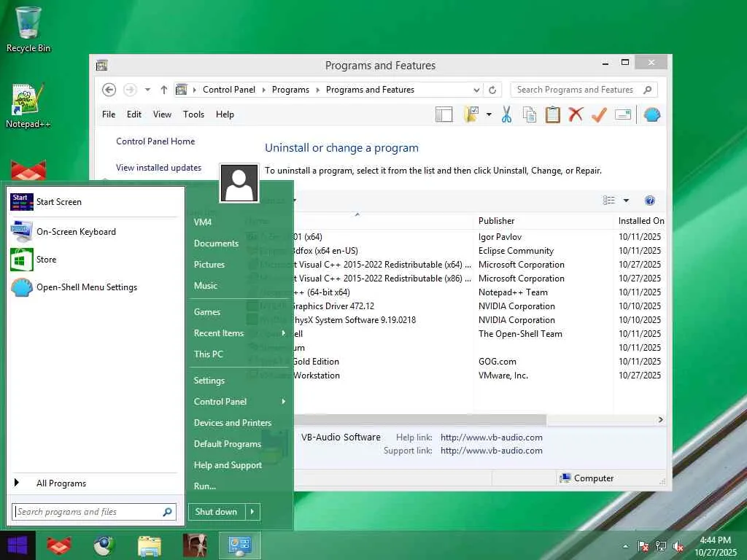Open the Edit menu
This screenshot has height=560, width=747.
[x=134, y=114]
